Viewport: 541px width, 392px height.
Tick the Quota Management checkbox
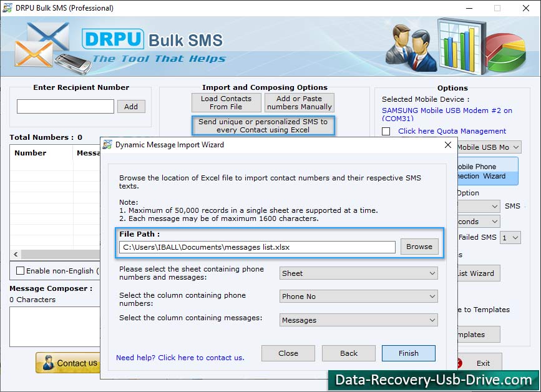pyautogui.click(x=386, y=132)
